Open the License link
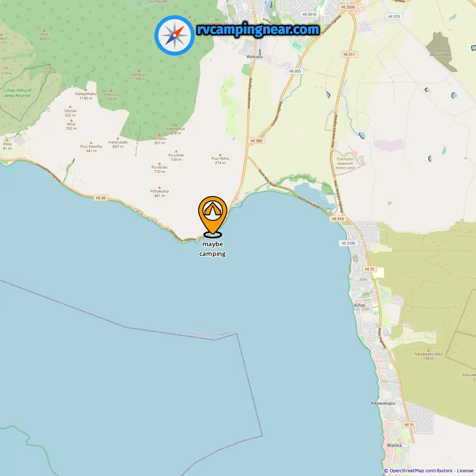Viewport: 476px width, 476px height. (x=465, y=471)
